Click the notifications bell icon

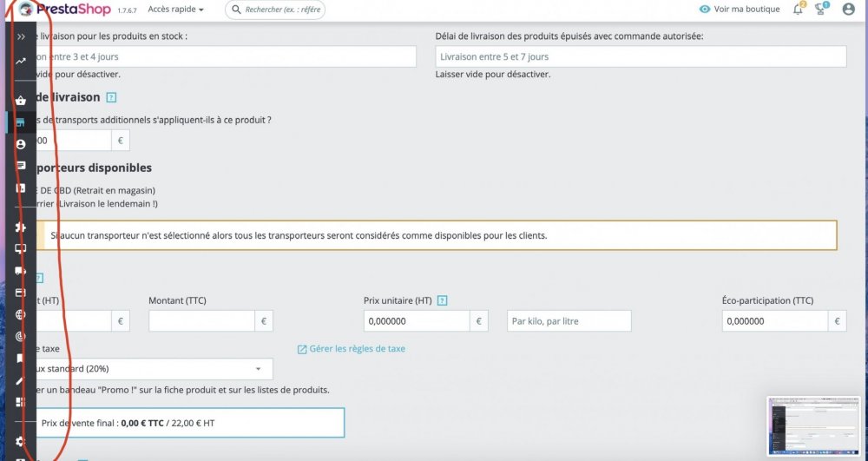tap(798, 10)
